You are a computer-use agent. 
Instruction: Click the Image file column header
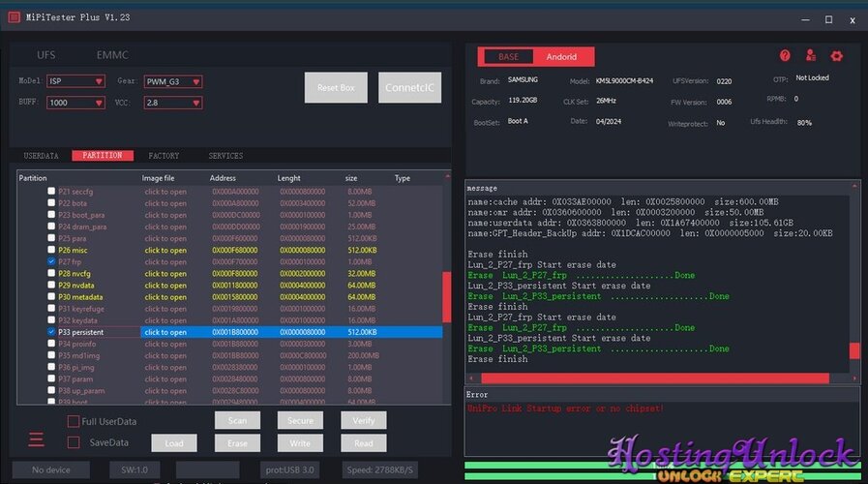point(158,178)
